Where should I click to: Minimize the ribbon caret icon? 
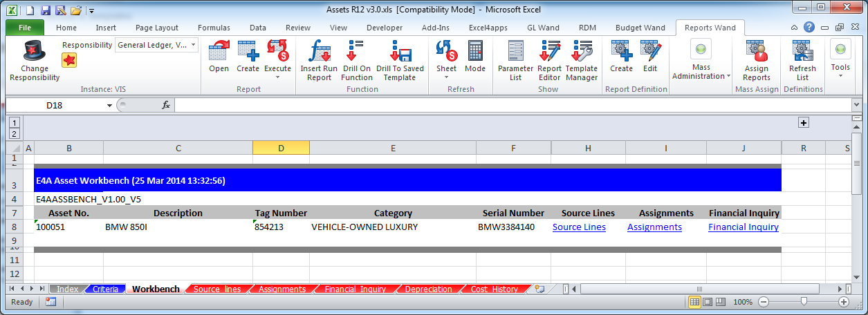tap(795, 28)
